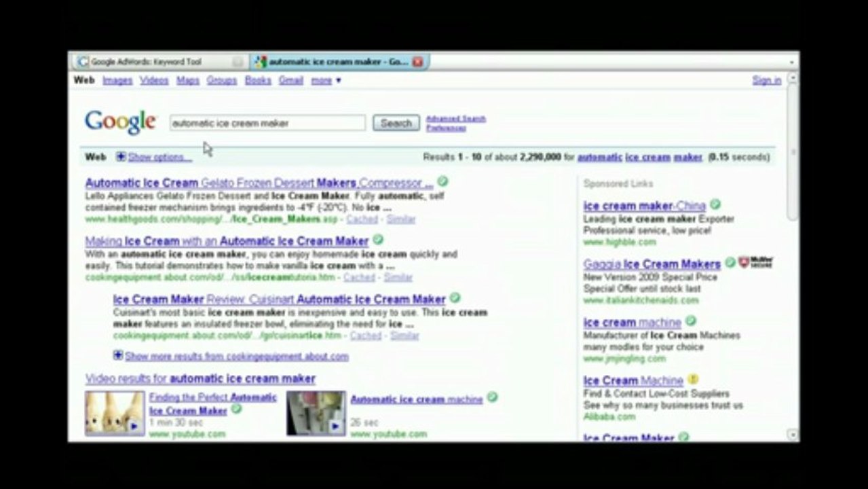Screen dimensions: 868x489
Task: Open Images in Google navigation bar
Action: tap(117, 80)
